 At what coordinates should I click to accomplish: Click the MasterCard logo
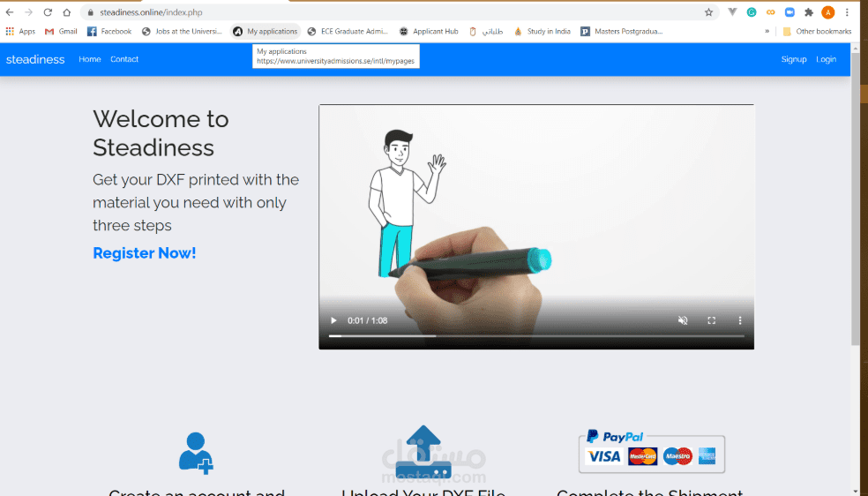coord(643,456)
